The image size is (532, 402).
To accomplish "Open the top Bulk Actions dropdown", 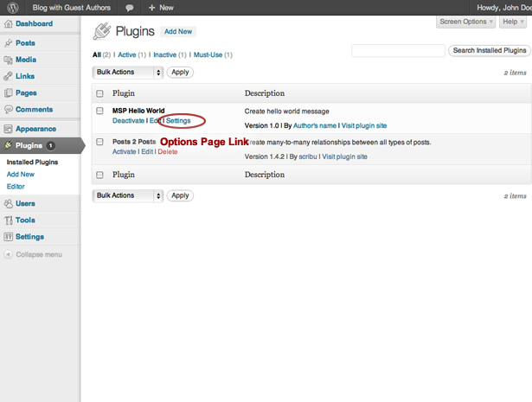I will tap(127, 73).
